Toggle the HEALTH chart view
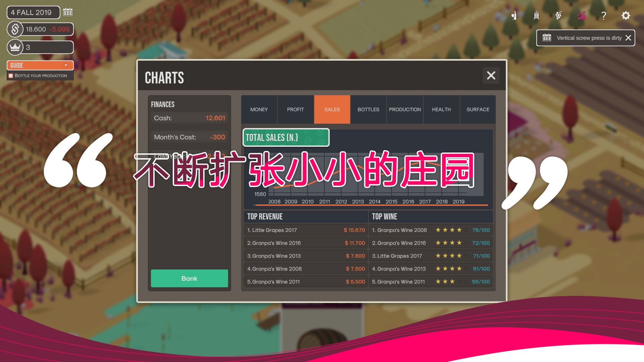The width and height of the screenshot is (644, 362). pyautogui.click(x=441, y=109)
